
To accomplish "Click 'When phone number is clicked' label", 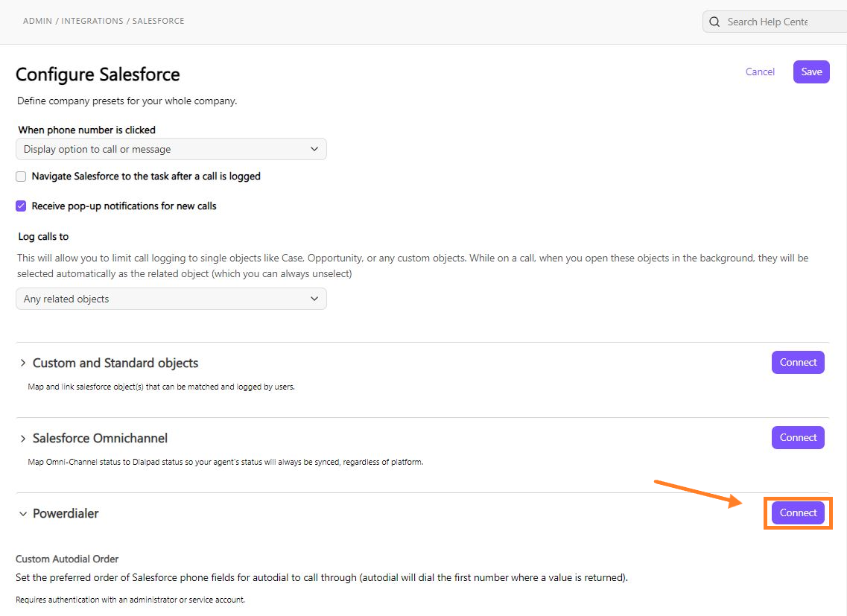I will coord(87,130).
